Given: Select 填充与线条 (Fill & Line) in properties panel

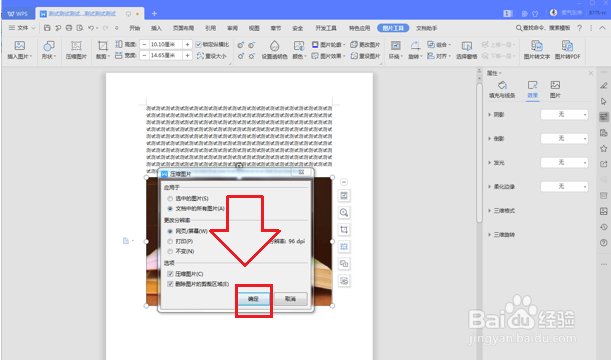Looking at the screenshot, I should point(502,89).
